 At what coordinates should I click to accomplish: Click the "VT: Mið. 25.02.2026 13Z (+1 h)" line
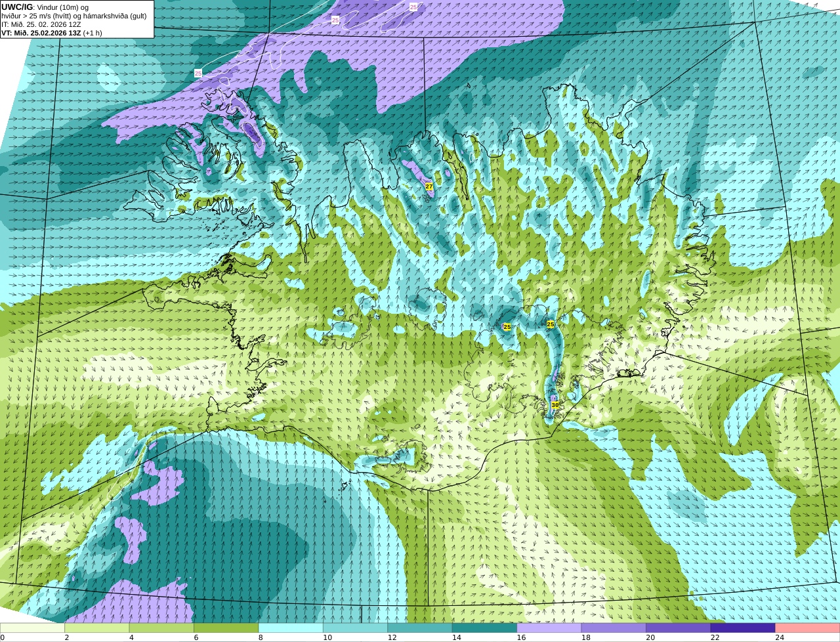pyautogui.click(x=52, y=33)
